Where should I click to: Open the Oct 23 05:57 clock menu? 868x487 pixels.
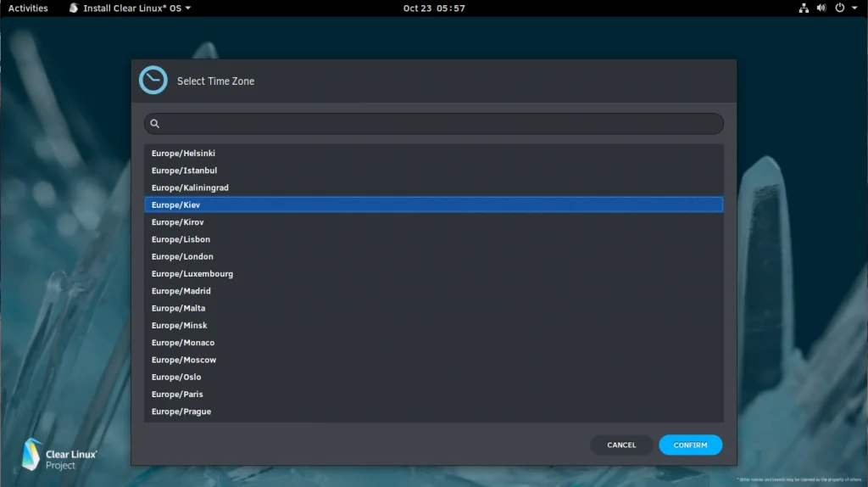(434, 8)
